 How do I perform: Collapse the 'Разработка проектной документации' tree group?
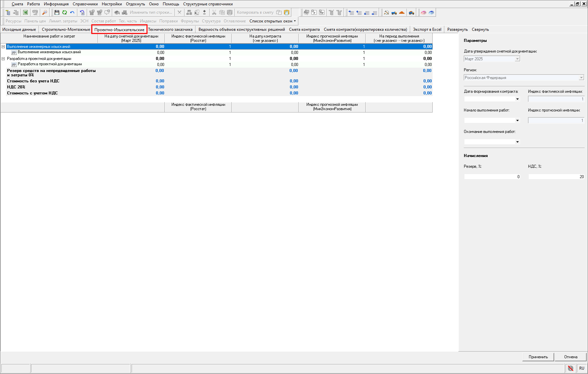pos(3,59)
